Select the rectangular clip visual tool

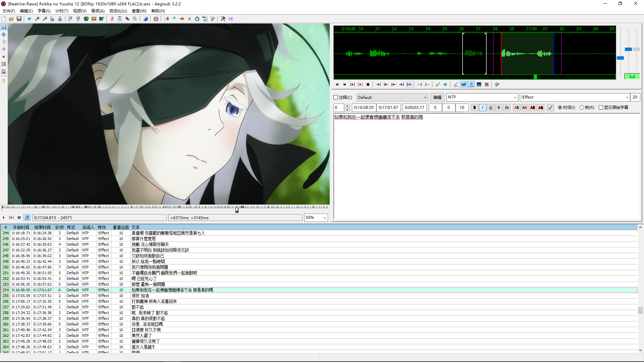click(4, 64)
